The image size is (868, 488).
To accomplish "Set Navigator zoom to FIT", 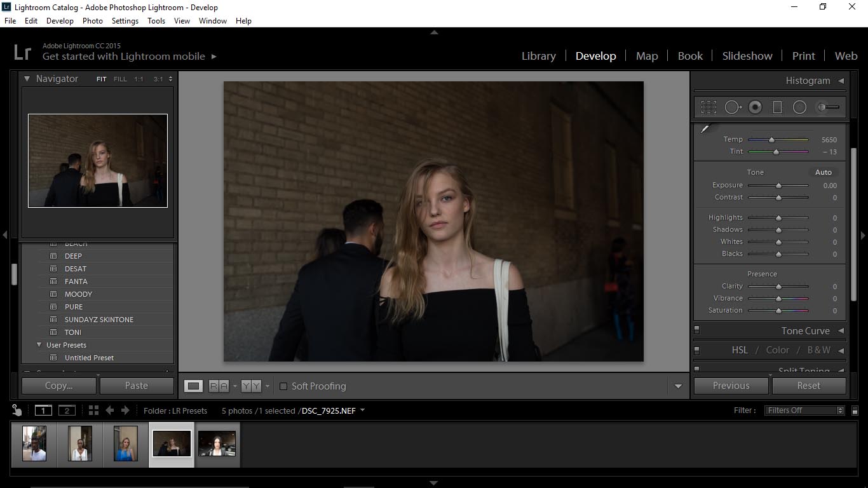I will tap(102, 79).
